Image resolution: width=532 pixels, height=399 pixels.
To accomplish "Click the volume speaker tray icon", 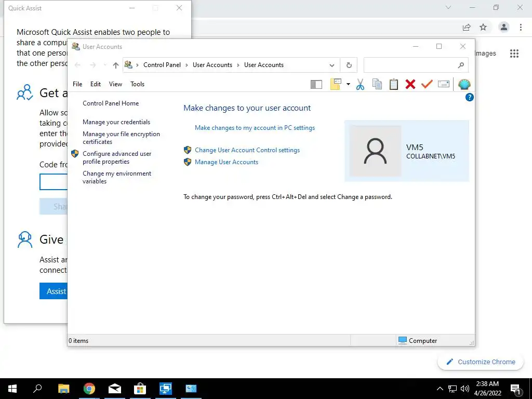I will (465, 389).
